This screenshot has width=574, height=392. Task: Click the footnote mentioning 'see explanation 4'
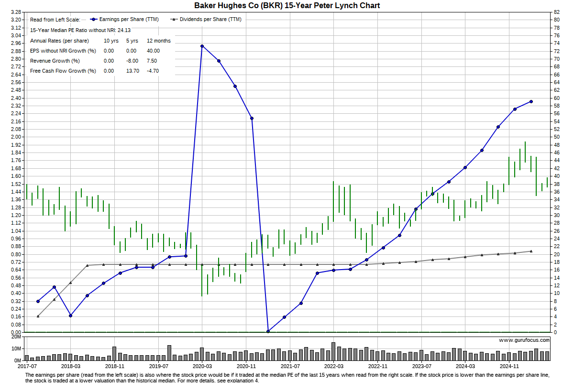coord(287,378)
